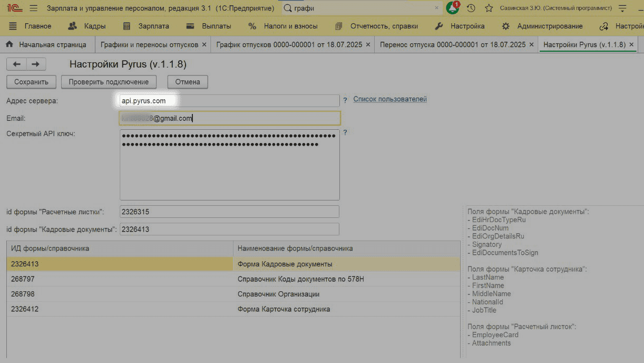Open the Настройка section with wrench

click(x=460, y=26)
